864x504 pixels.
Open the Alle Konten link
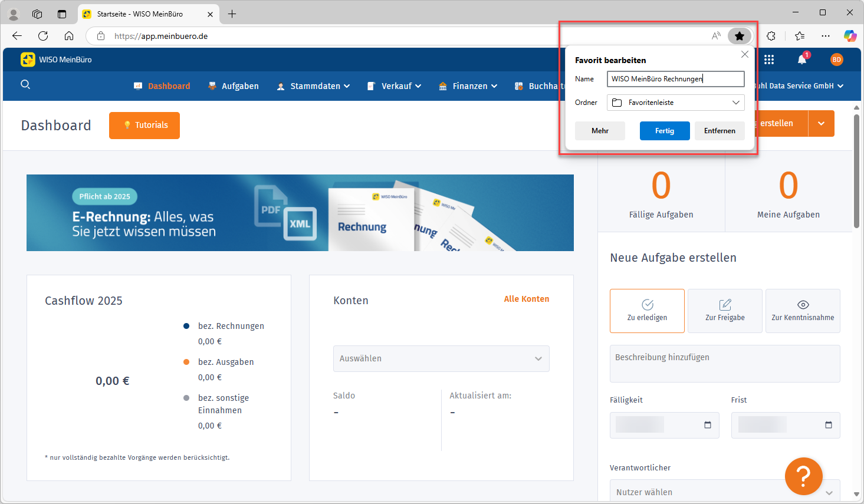[527, 299]
